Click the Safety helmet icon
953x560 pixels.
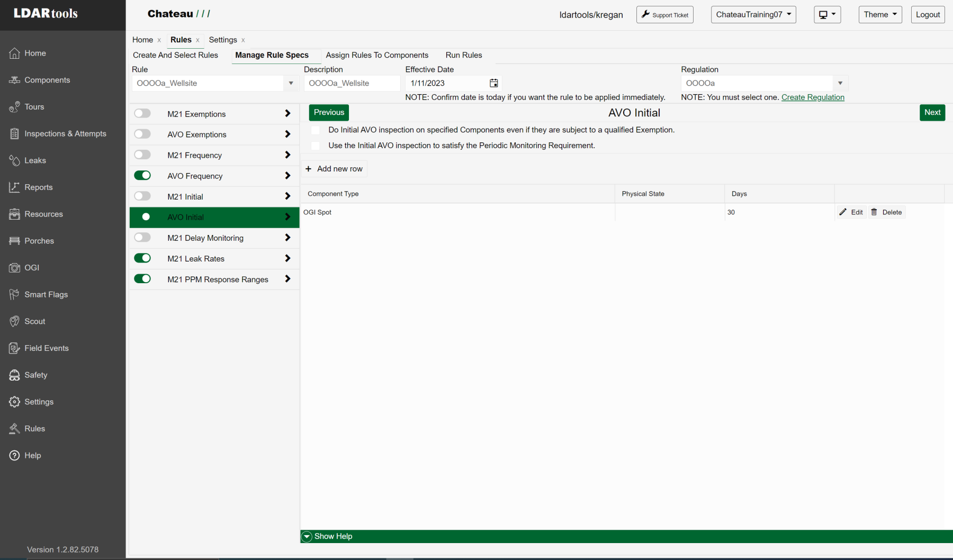[x=14, y=375]
